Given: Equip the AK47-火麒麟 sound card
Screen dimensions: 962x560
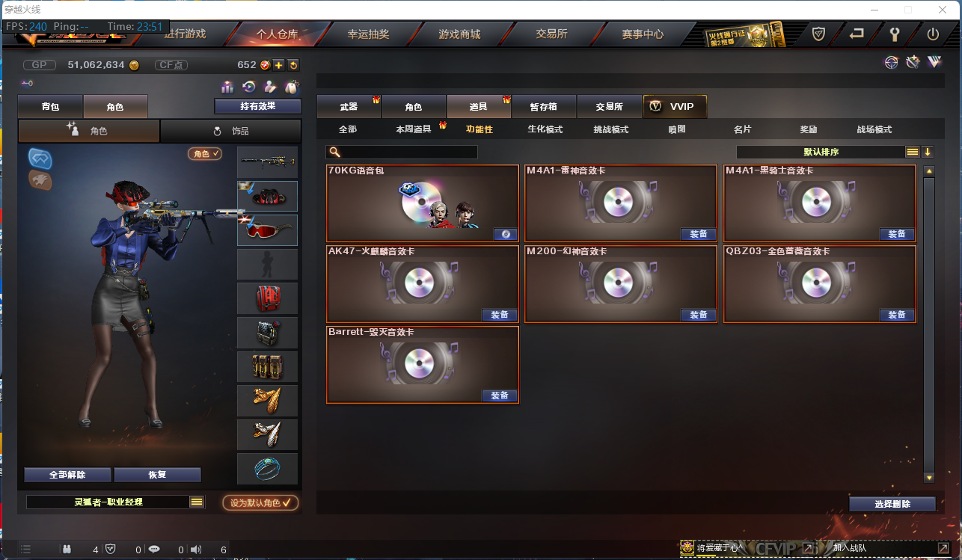Looking at the screenshot, I should [x=500, y=315].
